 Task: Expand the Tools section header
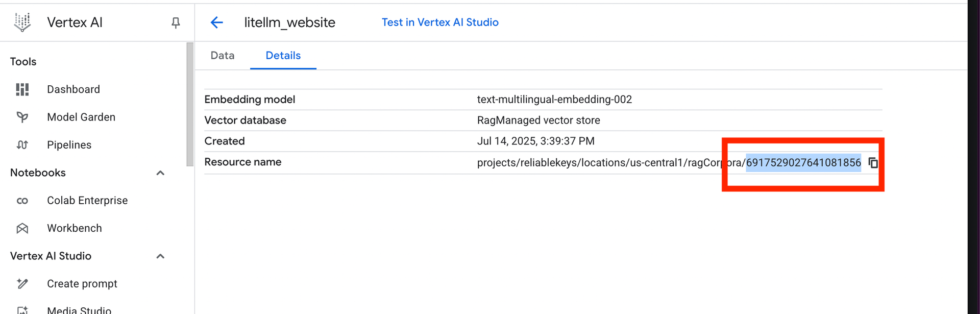pos(23,61)
